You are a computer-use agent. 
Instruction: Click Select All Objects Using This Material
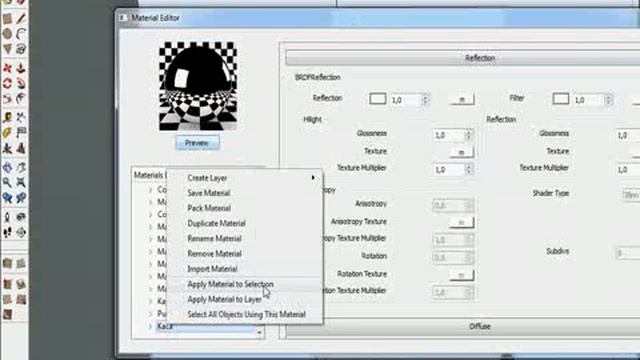245,314
